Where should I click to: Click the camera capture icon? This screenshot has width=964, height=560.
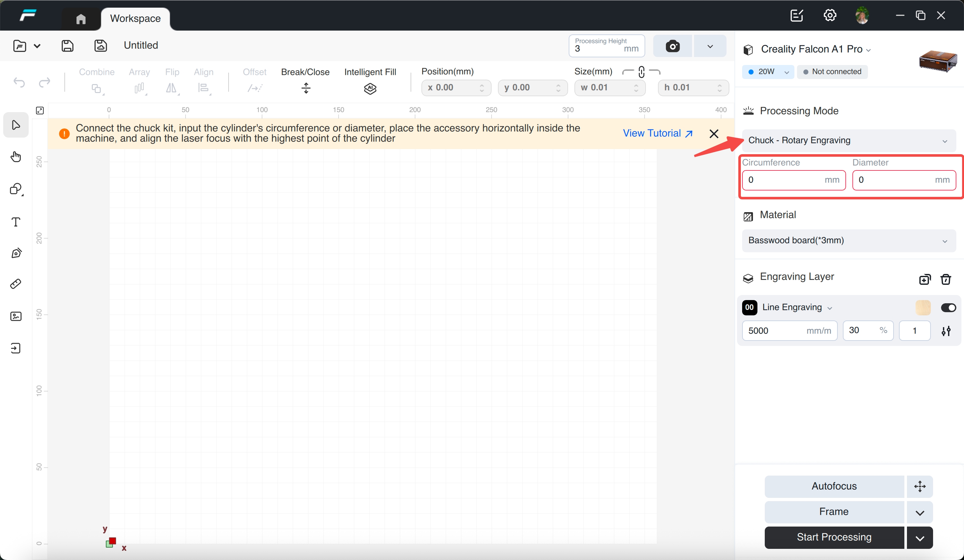point(672,46)
